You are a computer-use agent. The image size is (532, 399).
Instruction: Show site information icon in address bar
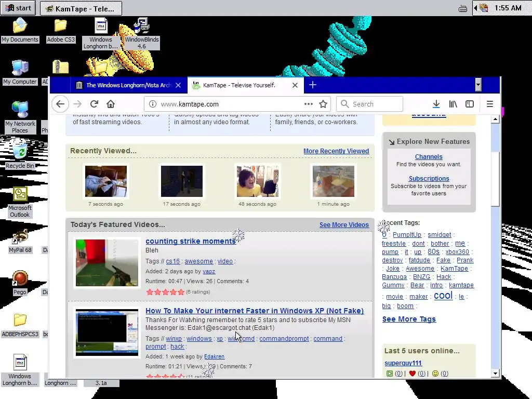[153, 104]
